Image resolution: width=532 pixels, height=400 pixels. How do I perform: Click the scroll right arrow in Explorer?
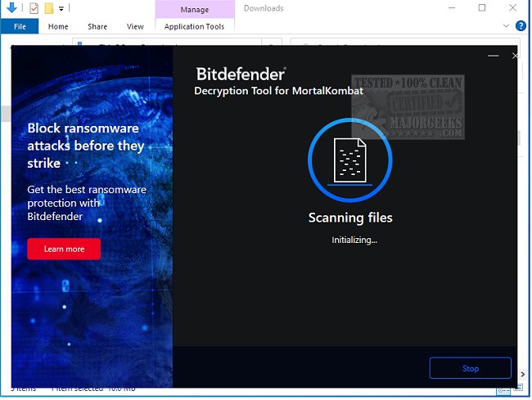pyautogui.click(x=523, y=374)
